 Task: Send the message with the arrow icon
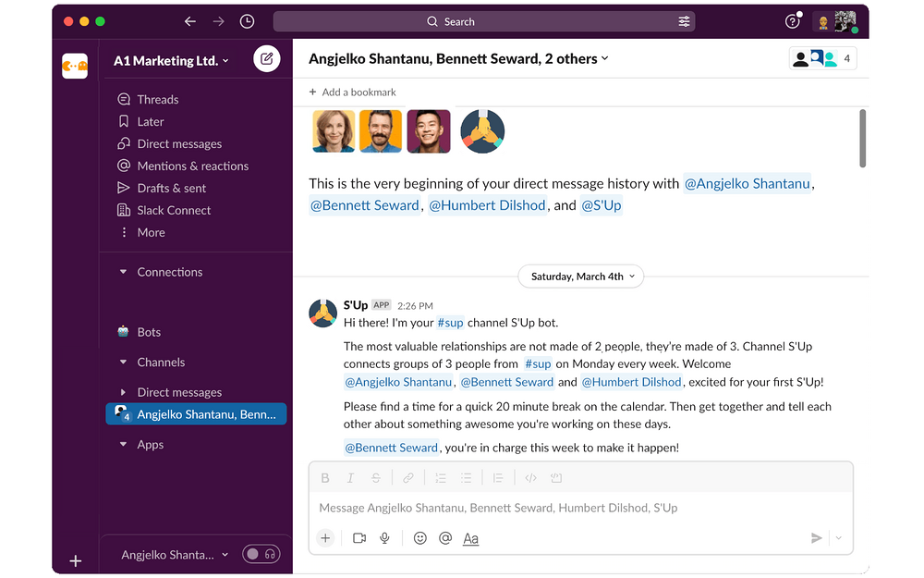click(816, 538)
